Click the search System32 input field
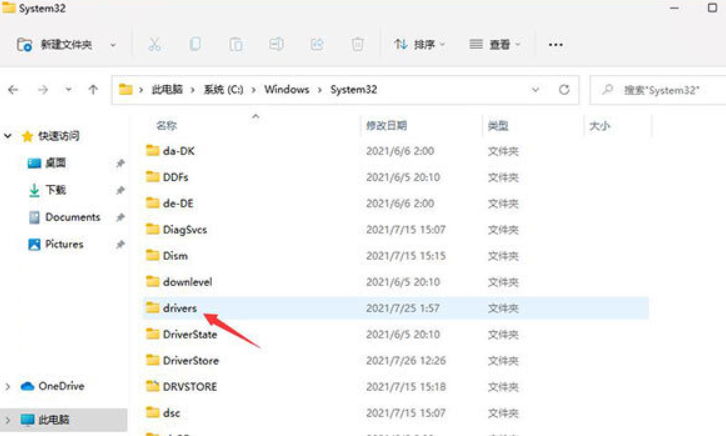This screenshot has width=726, height=436. coord(658,90)
